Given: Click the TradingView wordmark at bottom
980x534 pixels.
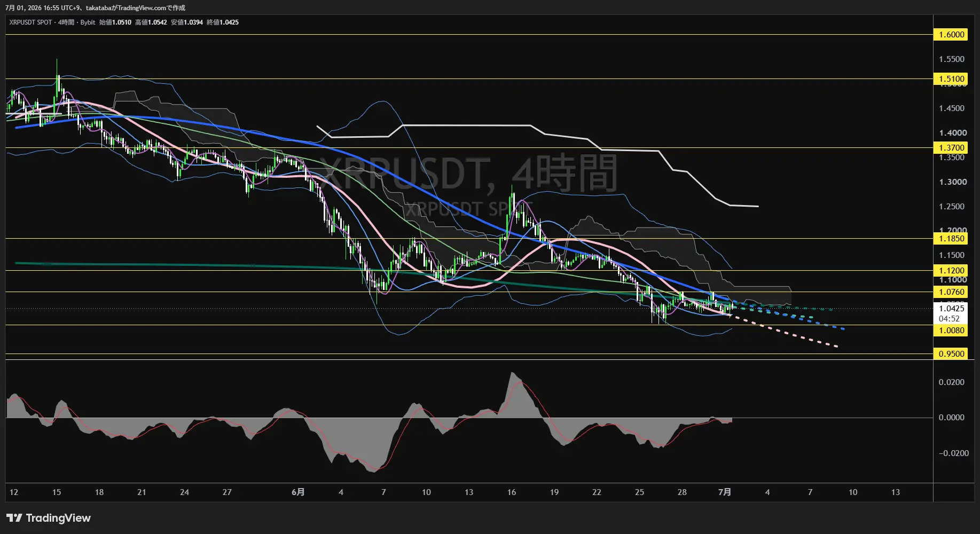Looking at the screenshot, I should [x=58, y=518].
